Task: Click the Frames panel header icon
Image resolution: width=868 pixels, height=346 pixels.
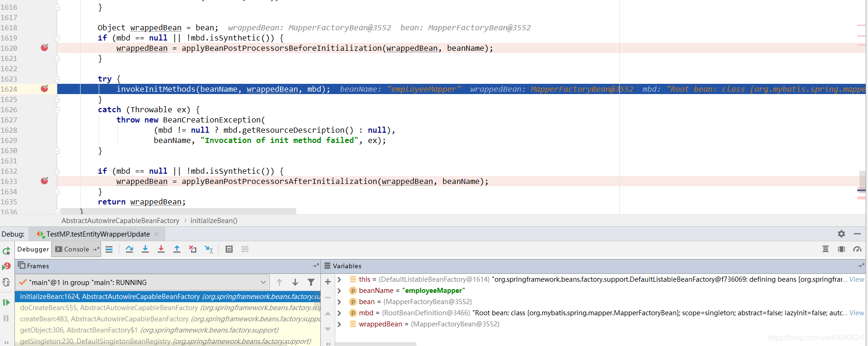Action: (x=21, y=265)
